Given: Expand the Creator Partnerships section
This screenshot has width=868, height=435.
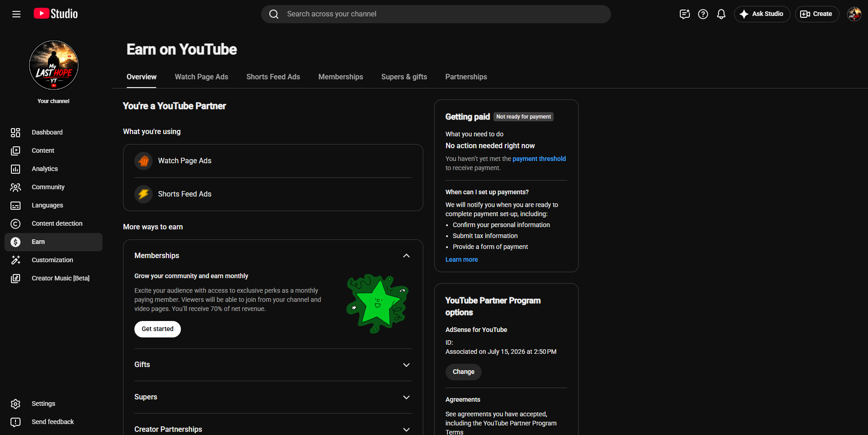Looking at the screenshot, I should point(273,430).
